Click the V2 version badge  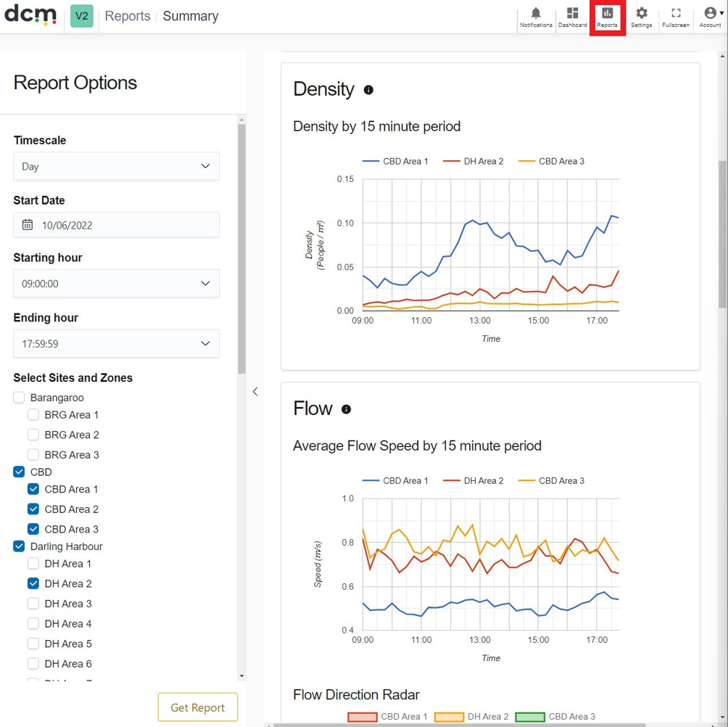[82, 16]
